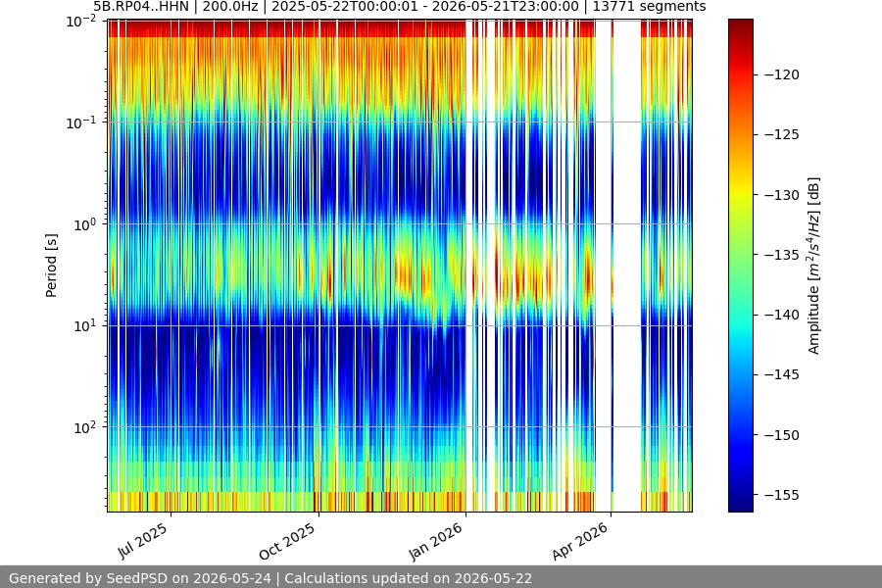Click the date range '2025-05-22T00:00:01' text
This screenshot has width=882, height=588.
(x=345, y=7)
